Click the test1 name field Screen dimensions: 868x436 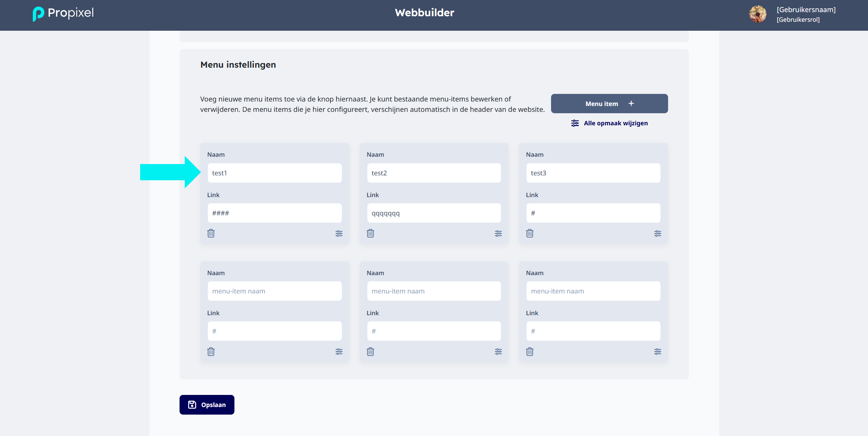[x=275, y=173]
